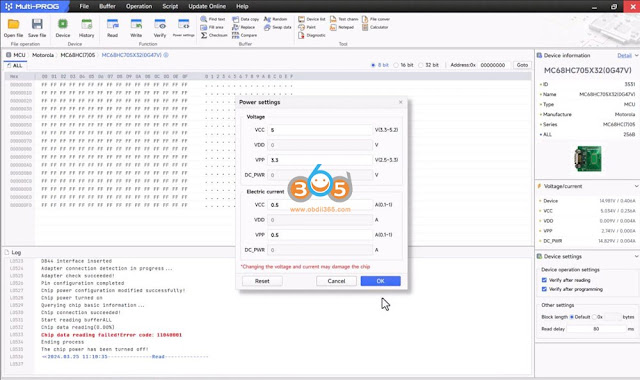Open the Buffer menu
640x380 pixels.
(107, 6)
